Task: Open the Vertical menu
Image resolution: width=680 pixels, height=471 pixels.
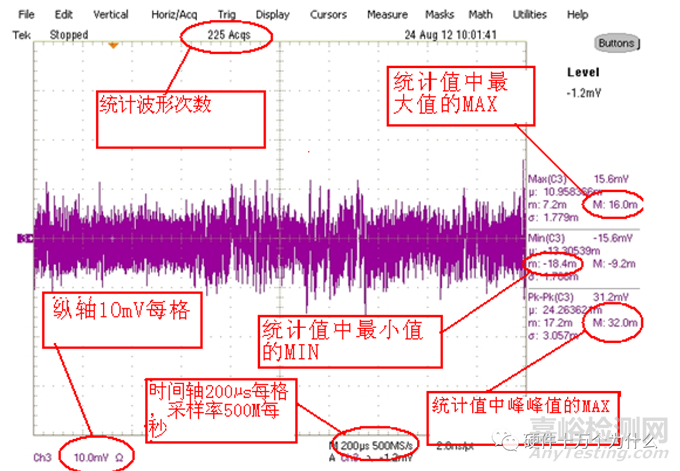Action: (x=110, y=16)
